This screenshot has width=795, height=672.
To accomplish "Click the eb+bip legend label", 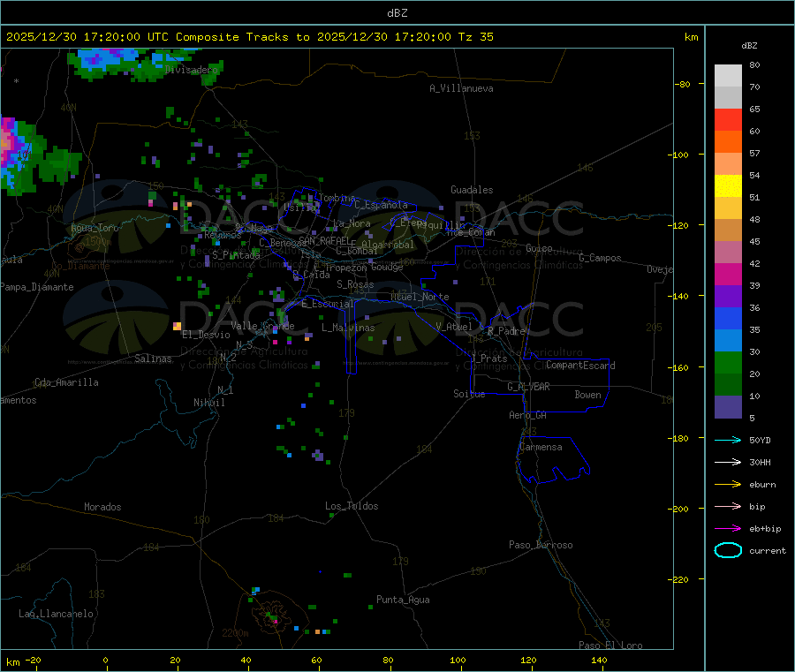I will click(765, 529).
